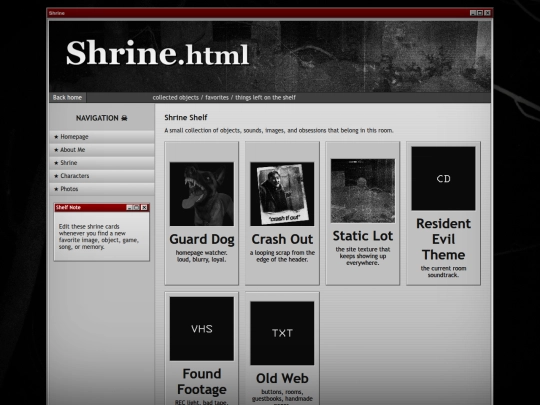Minimize the Shelf Note mini window

129,207
